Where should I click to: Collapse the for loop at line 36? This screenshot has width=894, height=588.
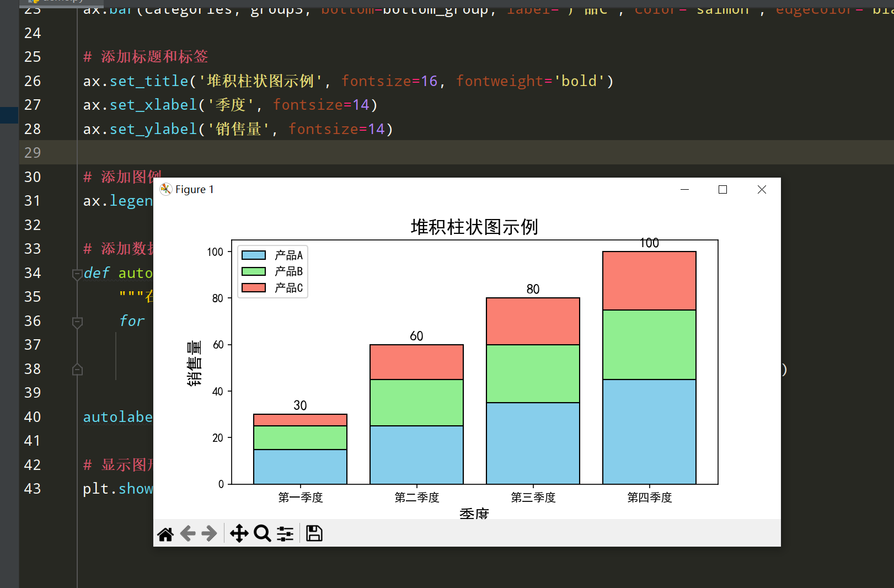tap(77, 322)
